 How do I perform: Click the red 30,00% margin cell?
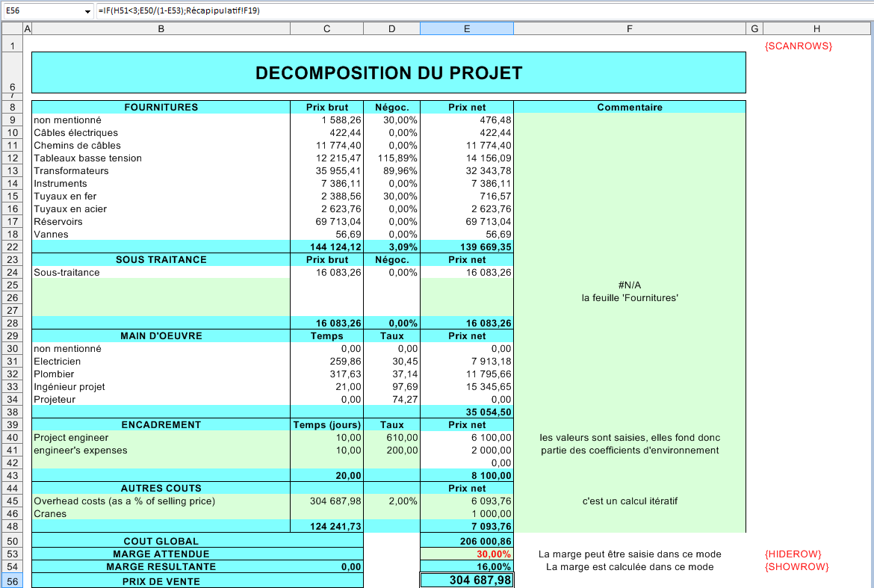point(467,554)
